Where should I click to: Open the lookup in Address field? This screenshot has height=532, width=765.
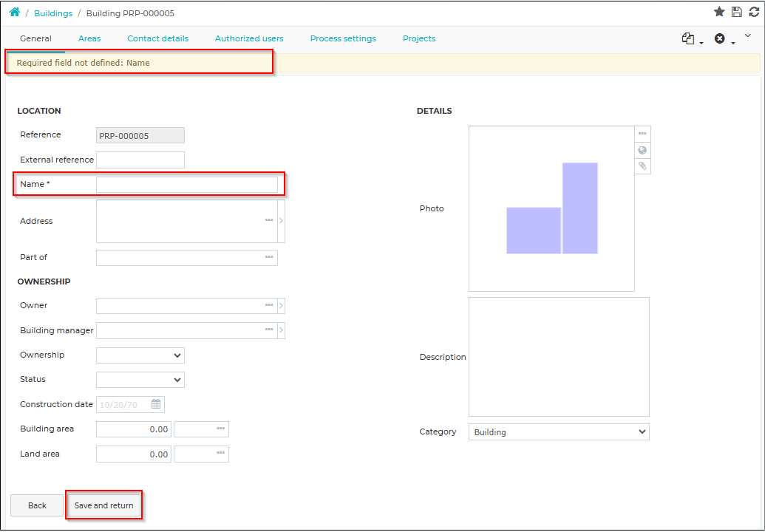[x=269, y=220]
